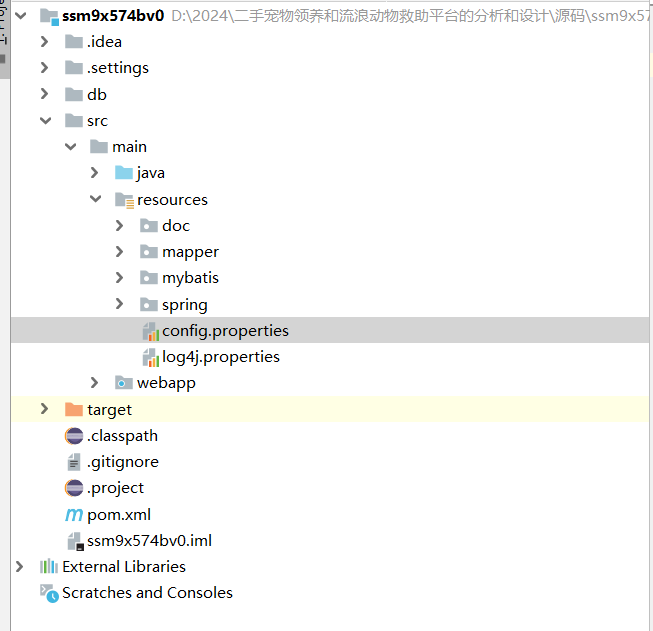Select the ssm9x574bv0 project root
Viewport: 653px width, 631px height.
coord(112,16)
